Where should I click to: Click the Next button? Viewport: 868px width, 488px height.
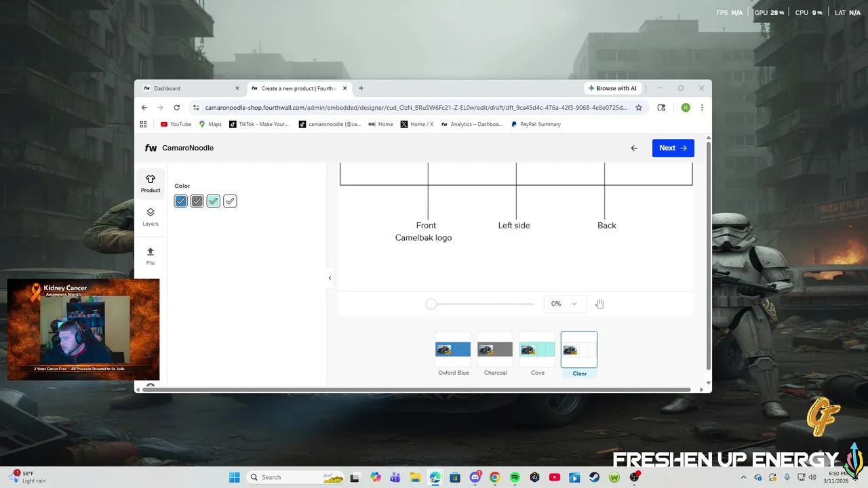tap(673, 148)
